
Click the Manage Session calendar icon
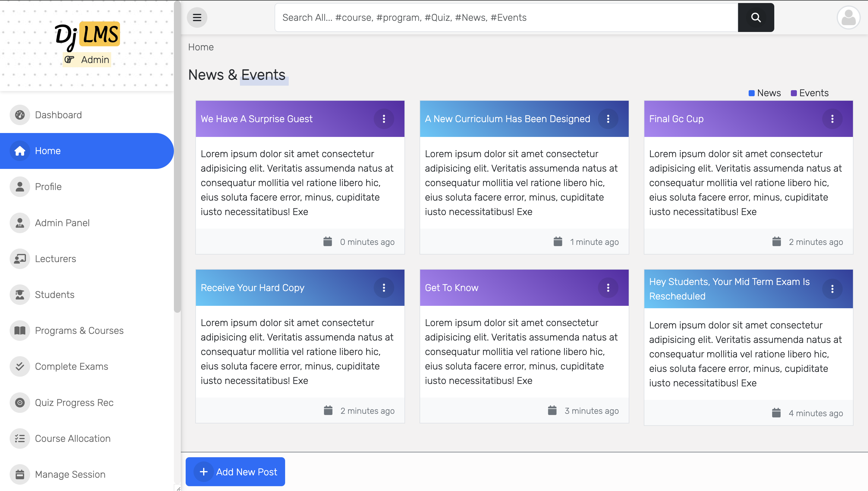point(20,474)
